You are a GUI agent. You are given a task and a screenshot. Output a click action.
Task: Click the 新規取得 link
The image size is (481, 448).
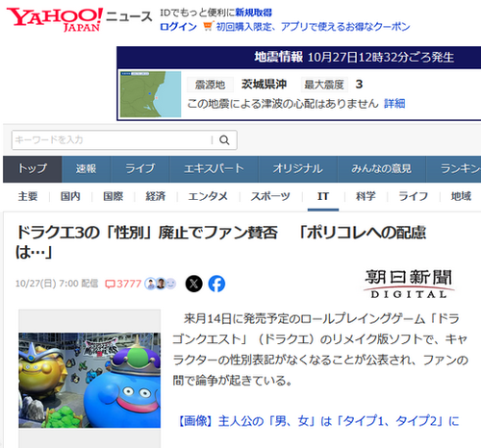254,12
